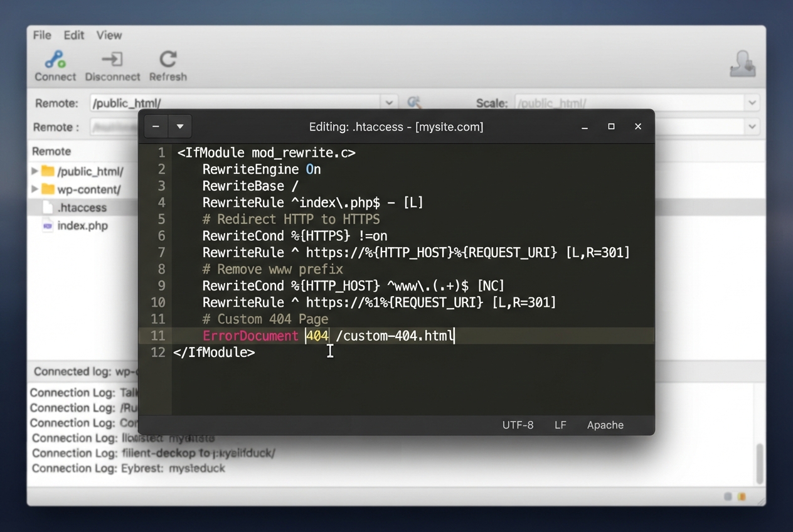Click the wp-content/ folder icon

48,189
